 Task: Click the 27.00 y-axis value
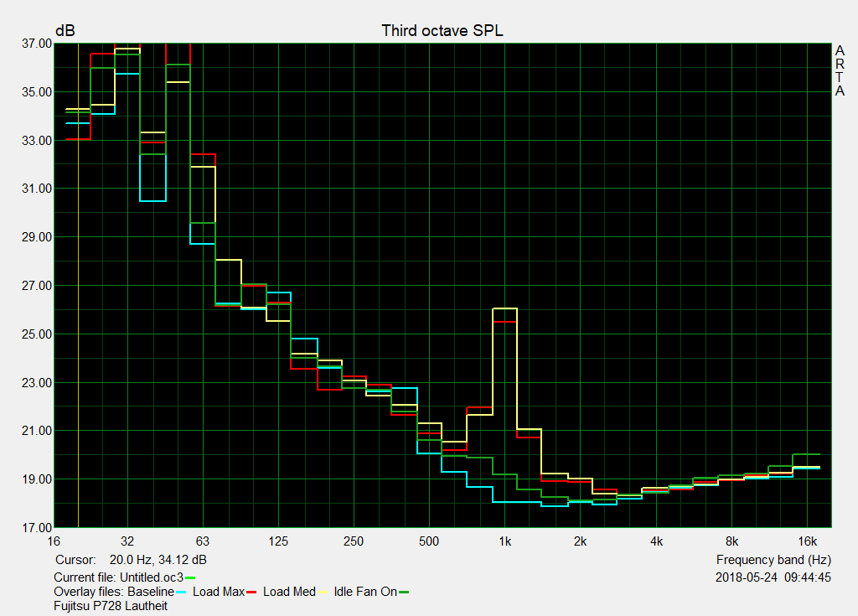(37, 286)
